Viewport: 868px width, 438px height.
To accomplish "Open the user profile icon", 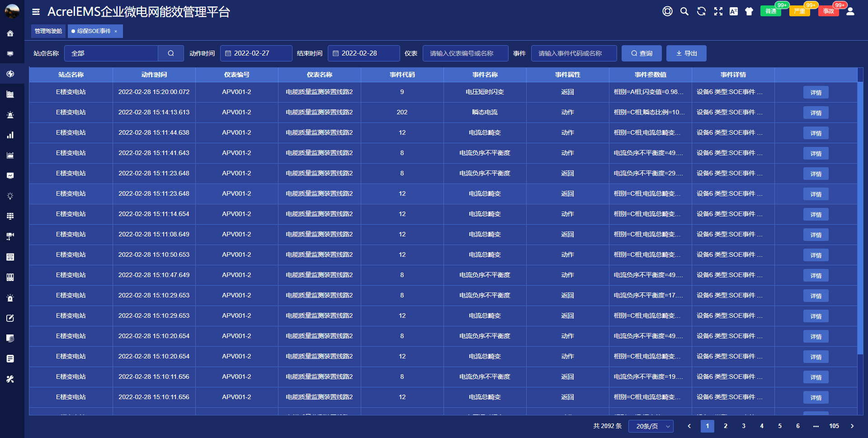I will (x=850, y=12).
